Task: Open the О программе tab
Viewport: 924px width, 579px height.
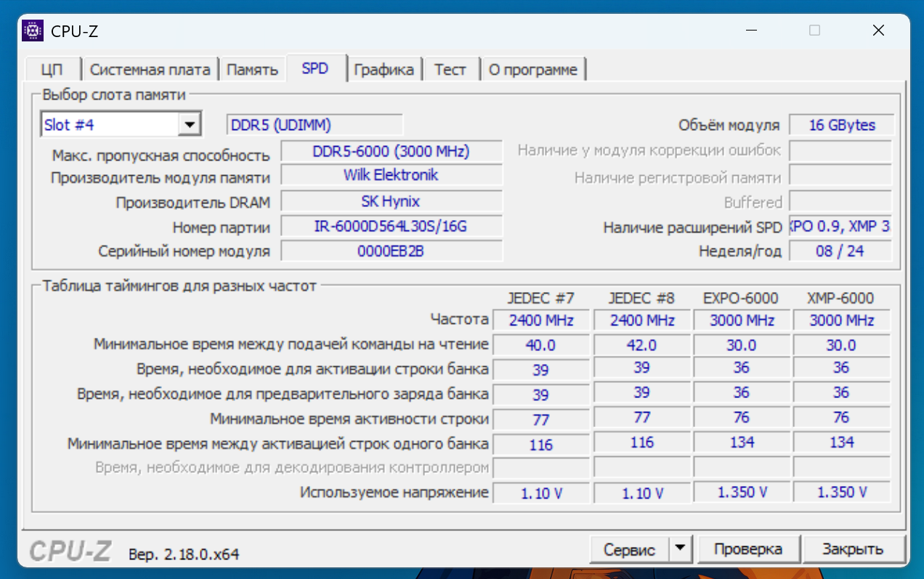Action: tap(533, 70)
